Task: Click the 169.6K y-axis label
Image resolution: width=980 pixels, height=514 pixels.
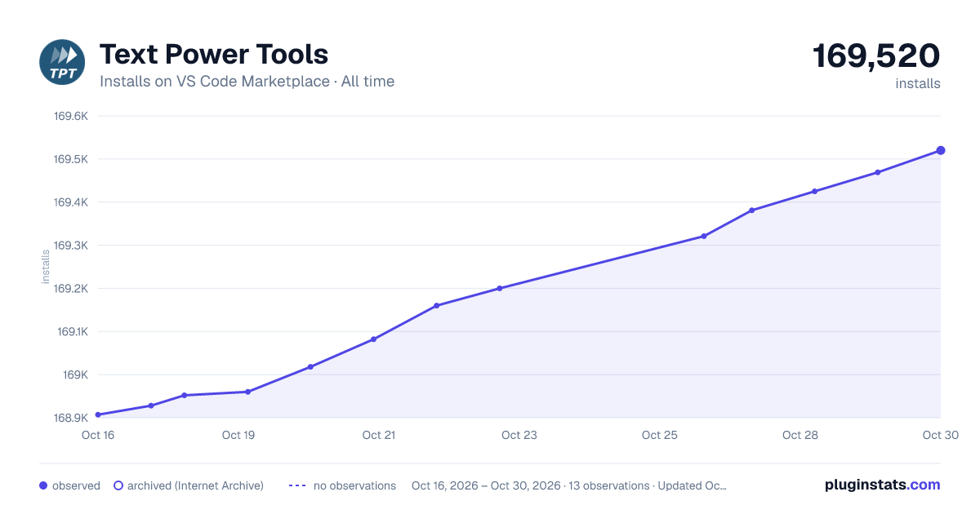Action: tap(71, 116)
